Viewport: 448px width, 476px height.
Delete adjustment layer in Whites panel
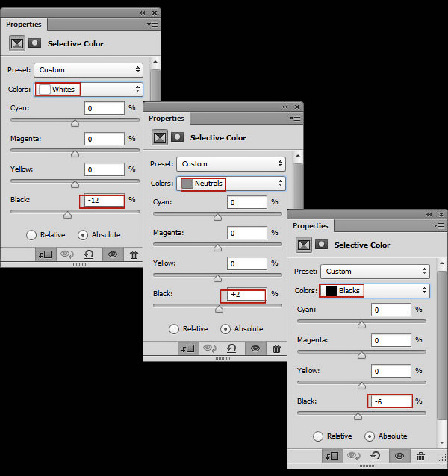(x=134, y=254)
